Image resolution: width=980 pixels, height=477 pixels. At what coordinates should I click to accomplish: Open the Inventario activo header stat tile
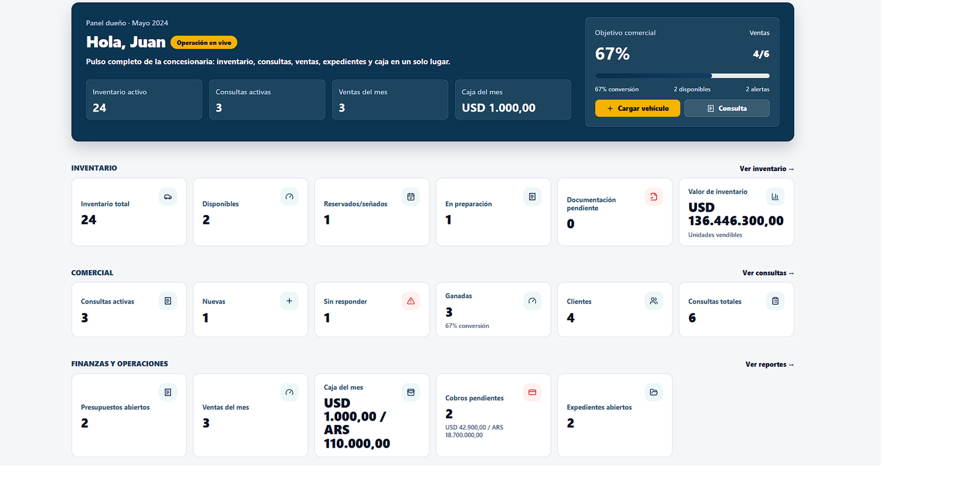tap(144, 99)
